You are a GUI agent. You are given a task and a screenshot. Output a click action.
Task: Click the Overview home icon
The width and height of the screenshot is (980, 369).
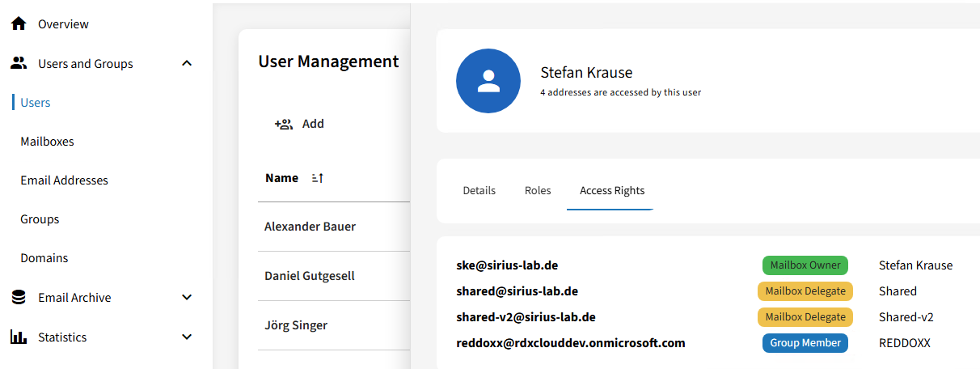[x=19, y=24]
